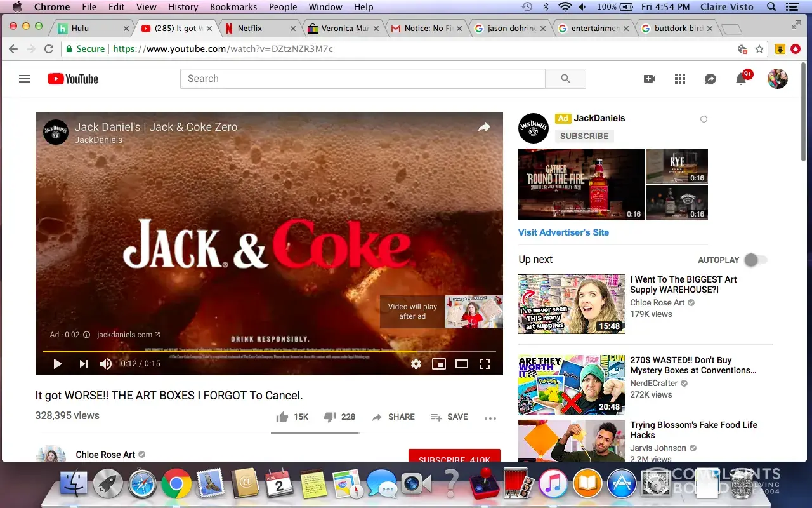
Task: Click the share arrow on the video
Action: (484, 127)
